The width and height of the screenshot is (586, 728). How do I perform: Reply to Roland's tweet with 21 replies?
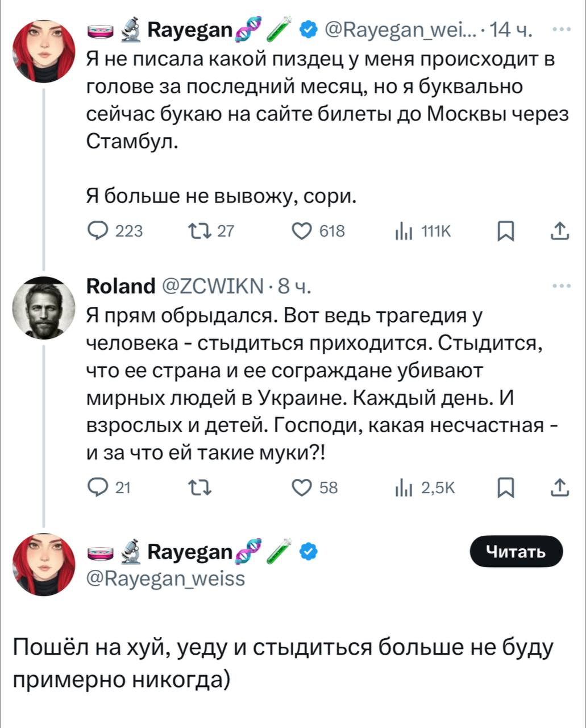coord(99,487)
